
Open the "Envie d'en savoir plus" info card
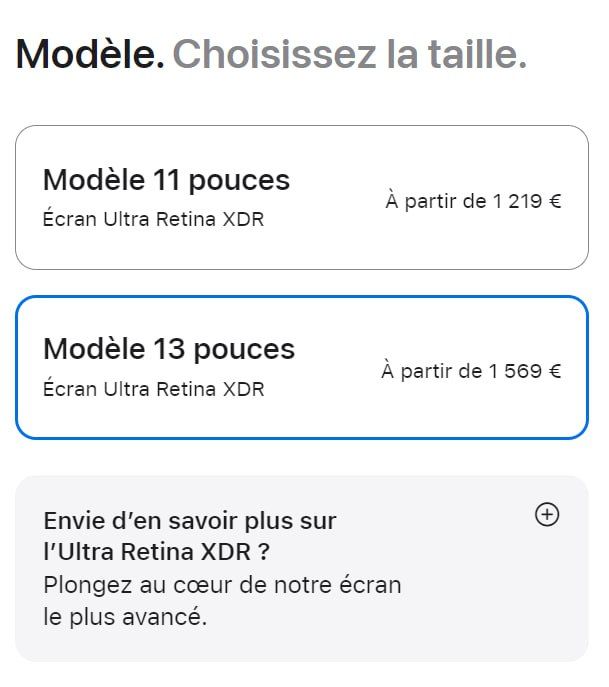[301, 568]
